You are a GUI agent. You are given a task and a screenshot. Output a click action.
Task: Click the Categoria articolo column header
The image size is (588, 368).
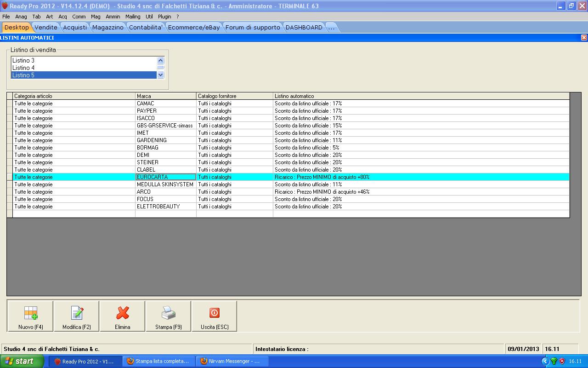point(74,96)
